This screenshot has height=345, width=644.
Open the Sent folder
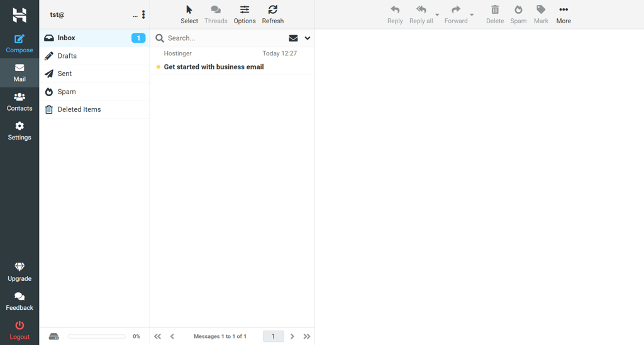coord(94,74)
